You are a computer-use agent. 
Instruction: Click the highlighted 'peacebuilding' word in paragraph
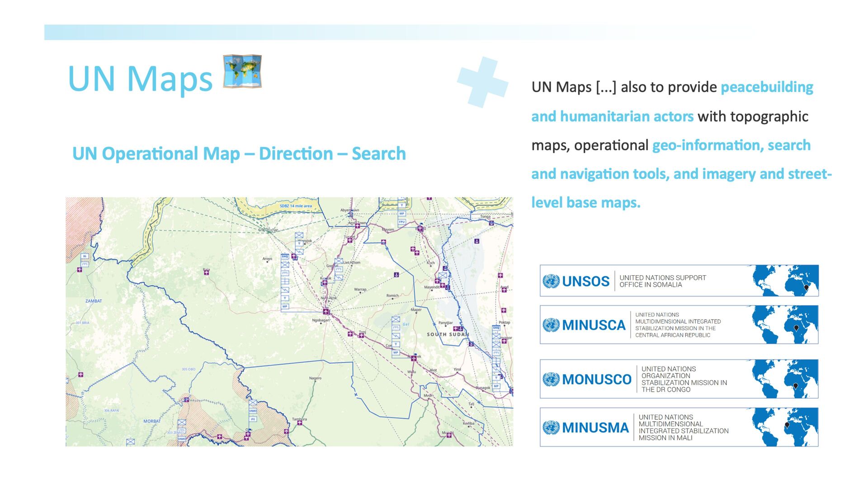767,87
